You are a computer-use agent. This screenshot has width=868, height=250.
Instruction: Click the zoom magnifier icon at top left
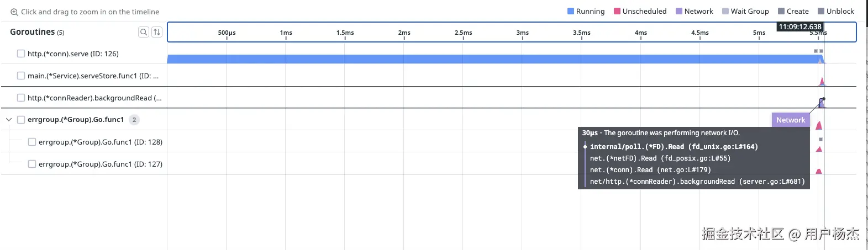click(x=14, y=12)
